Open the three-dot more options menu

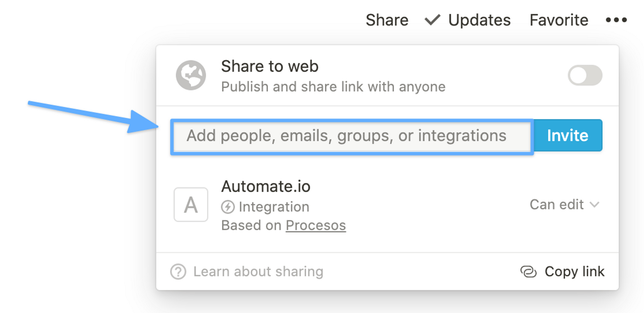(616, 20)
